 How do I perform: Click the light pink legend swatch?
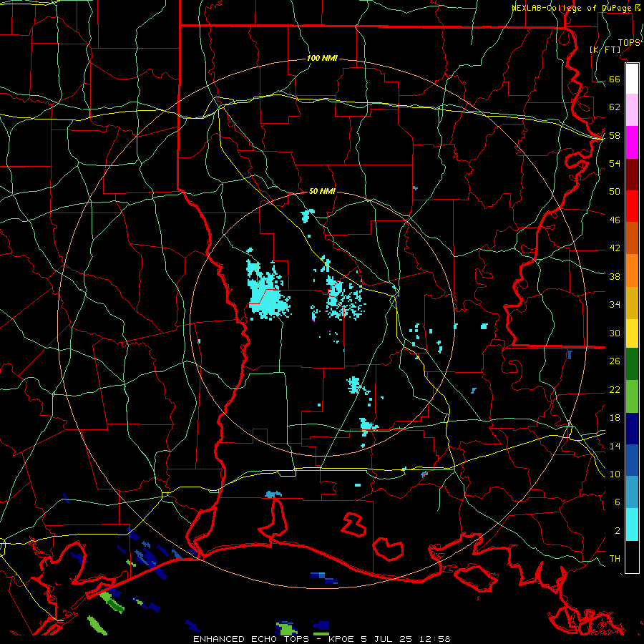tap(632, 110)
